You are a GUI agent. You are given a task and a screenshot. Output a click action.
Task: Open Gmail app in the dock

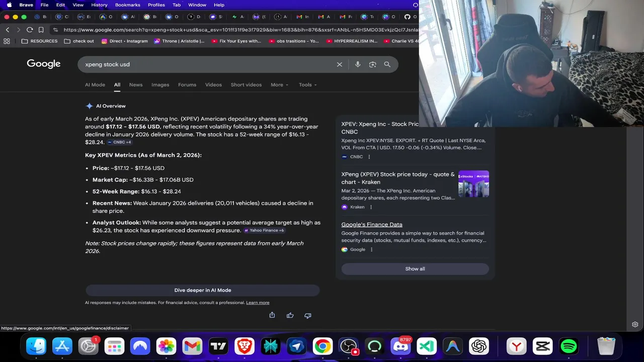[x=192, y=346]
